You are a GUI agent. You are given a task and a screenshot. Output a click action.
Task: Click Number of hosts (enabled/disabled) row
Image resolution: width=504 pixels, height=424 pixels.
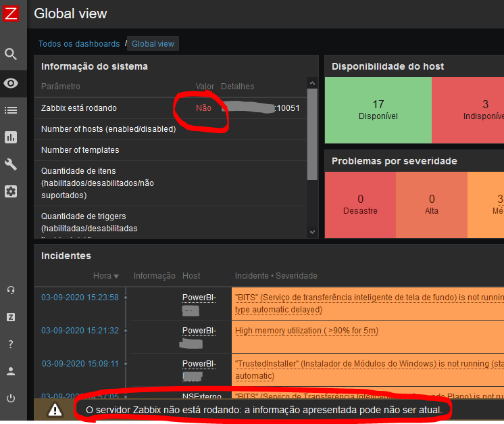coord(170,129)
